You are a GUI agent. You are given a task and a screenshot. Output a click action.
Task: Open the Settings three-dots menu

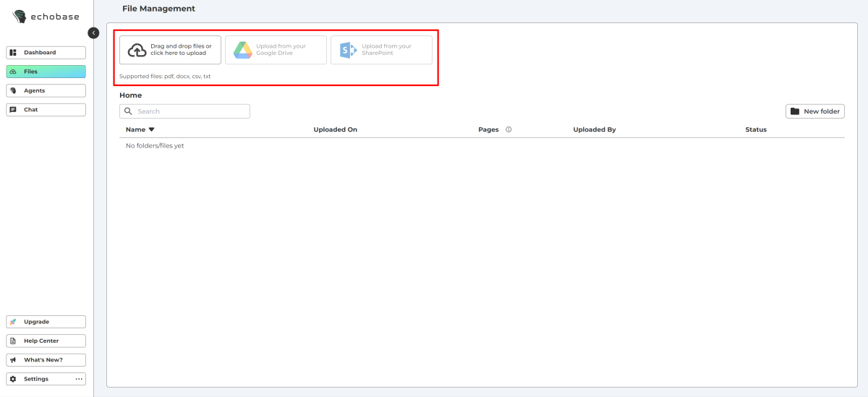[79, 379]
